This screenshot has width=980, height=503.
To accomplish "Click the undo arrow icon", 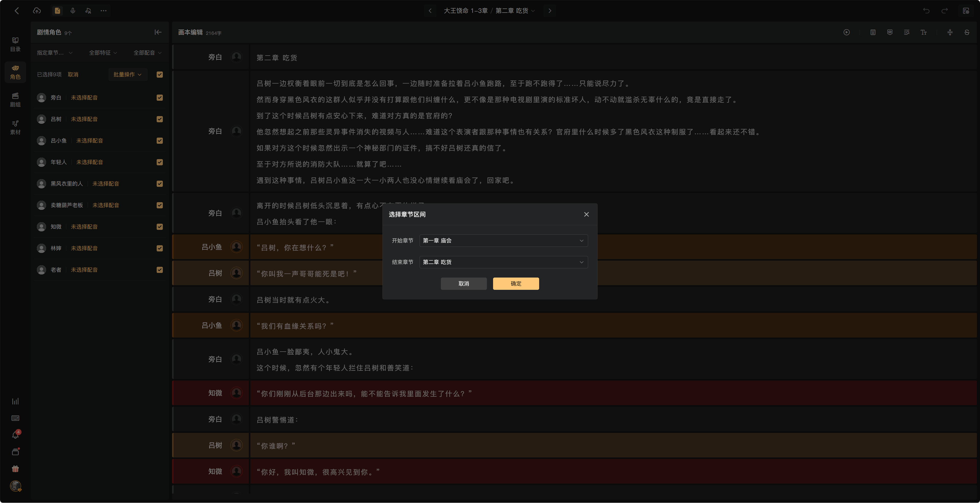I will coord(926,11).
